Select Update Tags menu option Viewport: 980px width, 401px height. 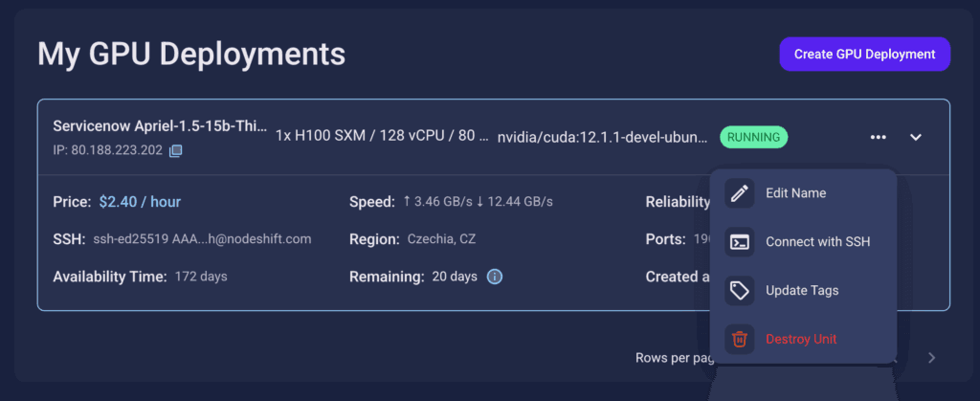click(x=802, y=290)
